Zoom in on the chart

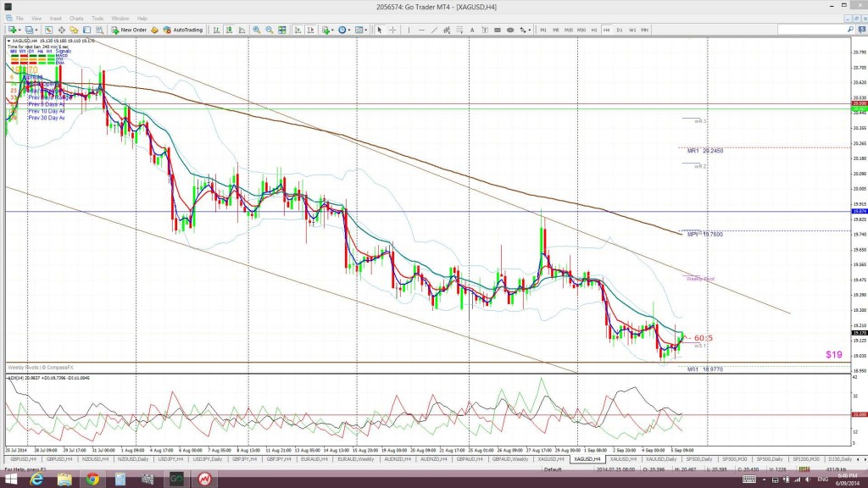click(x=256, y=30)
